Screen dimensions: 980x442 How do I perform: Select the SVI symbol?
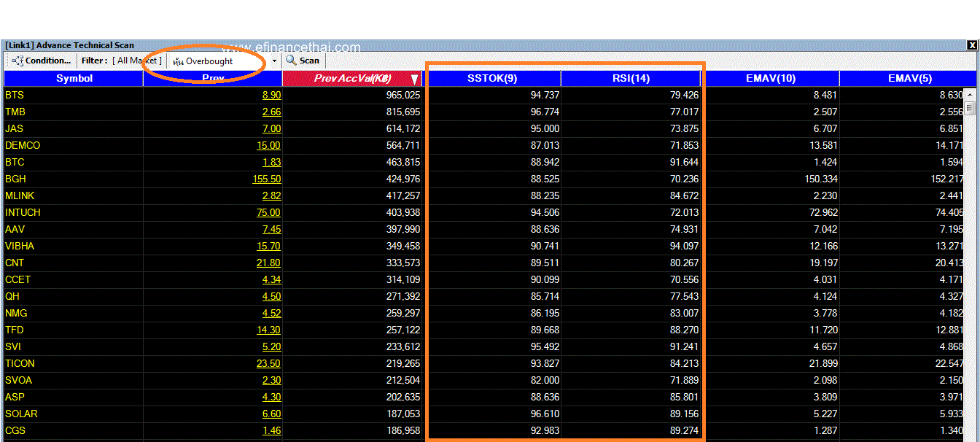[13, 346]
